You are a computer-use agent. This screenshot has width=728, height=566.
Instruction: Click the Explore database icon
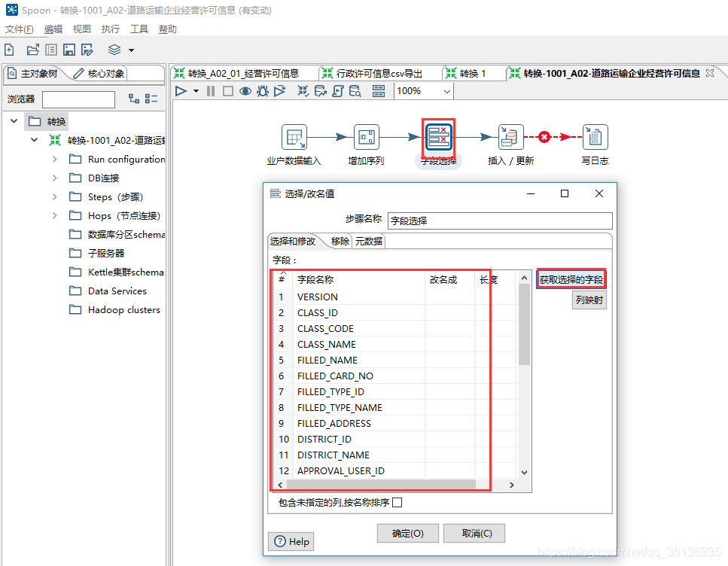click(355, 91)
